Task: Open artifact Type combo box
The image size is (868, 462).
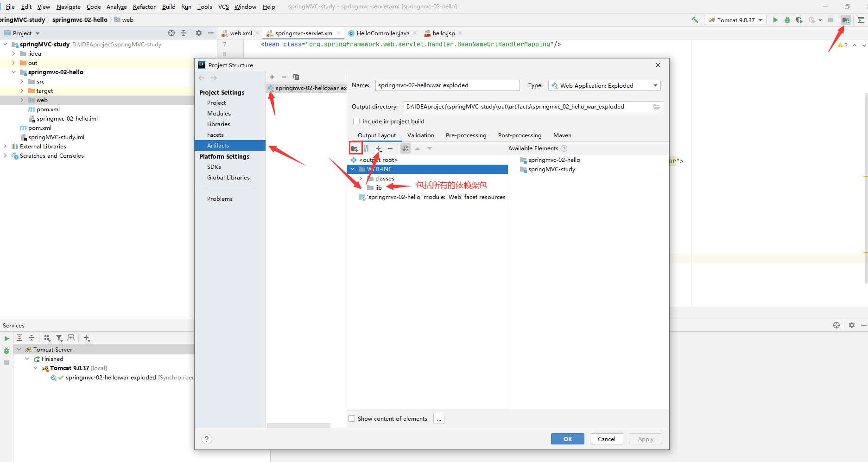Action: point(604,85)
